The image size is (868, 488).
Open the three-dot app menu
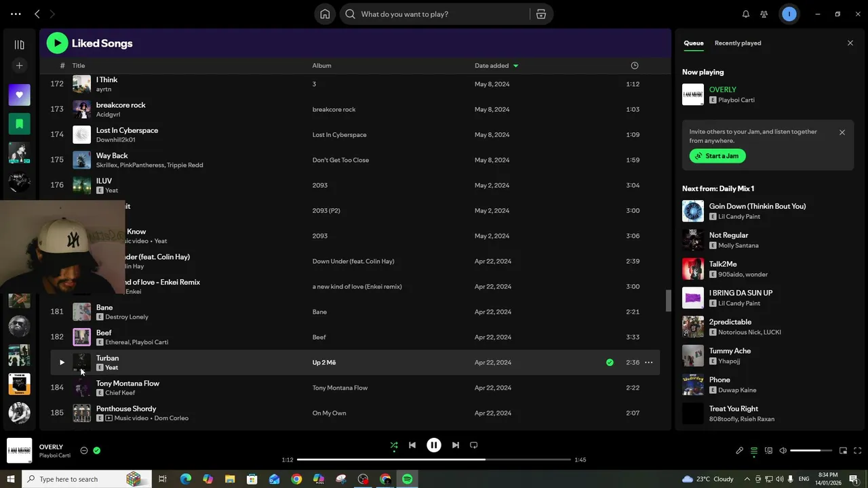[16, 14]
